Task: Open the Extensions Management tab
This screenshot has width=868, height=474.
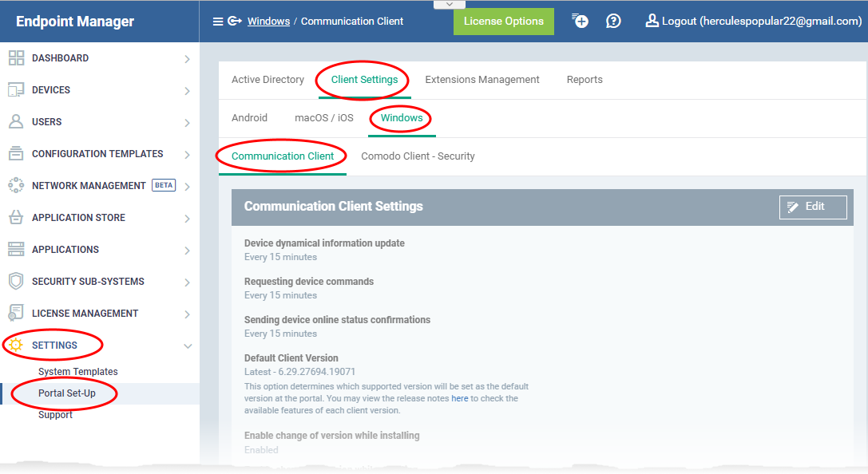Action: coord(482,80)
